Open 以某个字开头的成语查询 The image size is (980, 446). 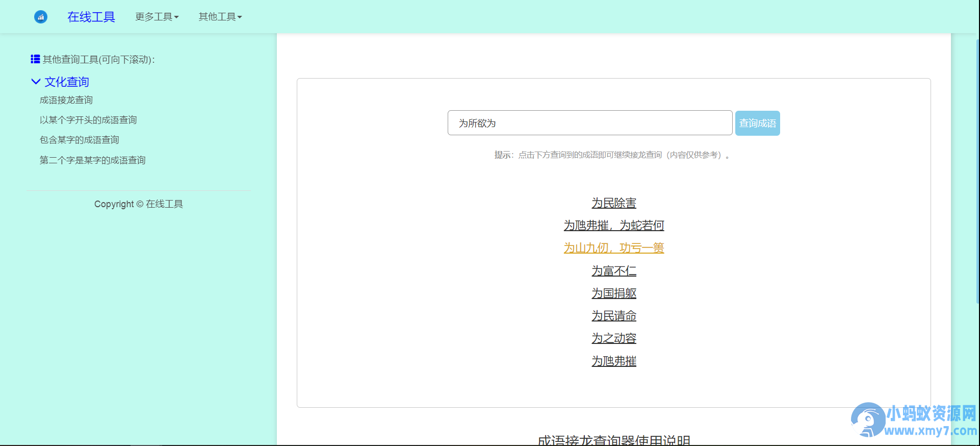[88, 120]
